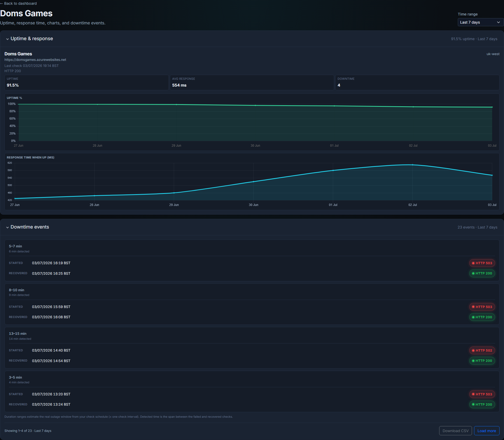
Task: Select the HTTP 503 badge at 16:19
Action: click(x=482, y=263)
